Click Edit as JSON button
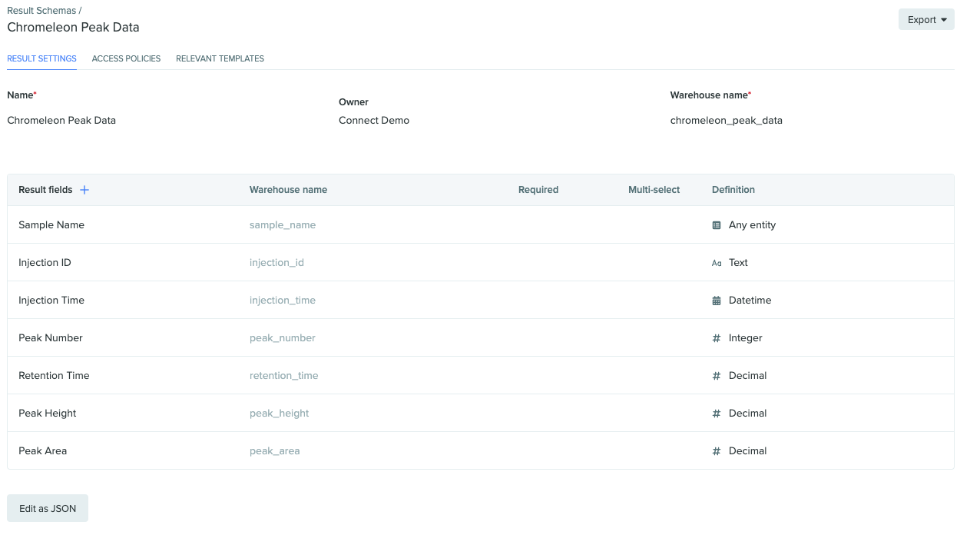The image size is (980, 535). coord(48,508)
